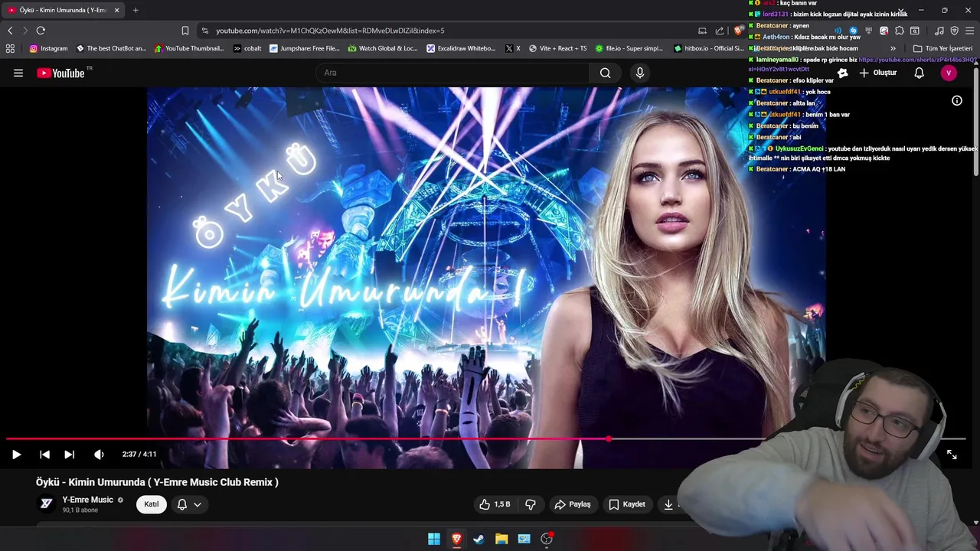Viewport: 980px width, 551px height.
Task: Click the download arrow icon
Action: (668, 504)
